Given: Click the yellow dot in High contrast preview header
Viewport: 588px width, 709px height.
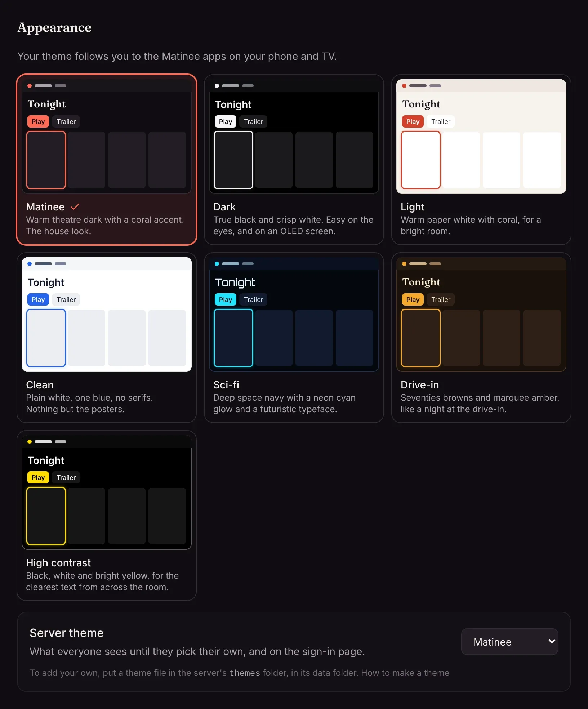Looking at the screenshot, I should (30, 442).
